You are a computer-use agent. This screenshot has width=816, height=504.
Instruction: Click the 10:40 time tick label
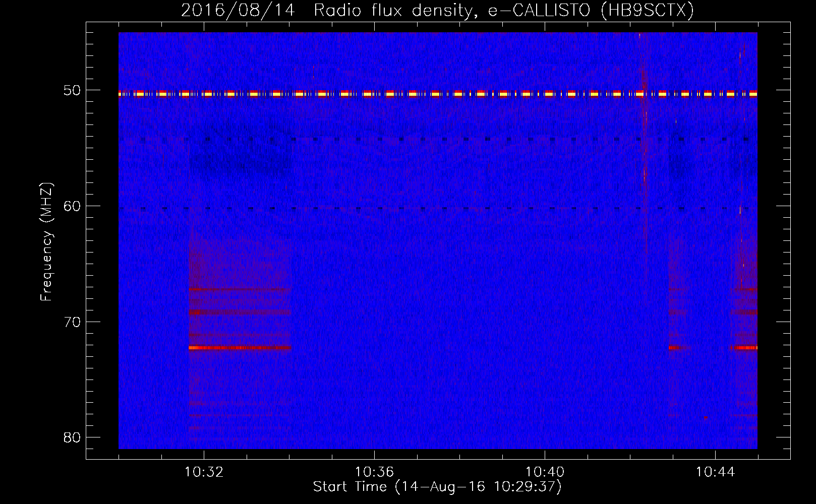(x=545, y=472)
